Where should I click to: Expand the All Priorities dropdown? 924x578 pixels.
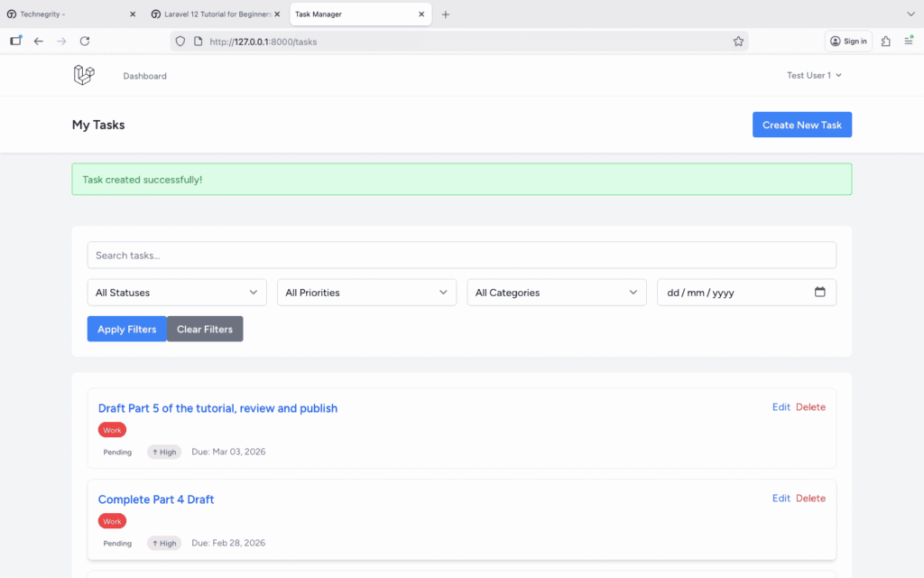pyautogui.click(x=366, y=293)
